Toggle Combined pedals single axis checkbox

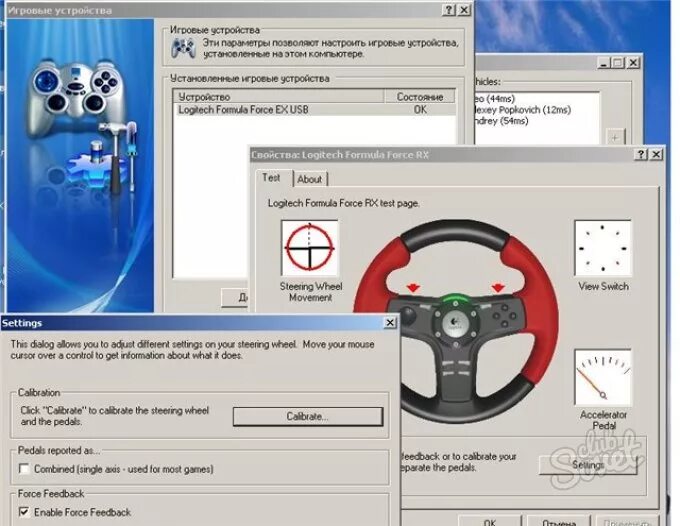(x=24, y=469)
